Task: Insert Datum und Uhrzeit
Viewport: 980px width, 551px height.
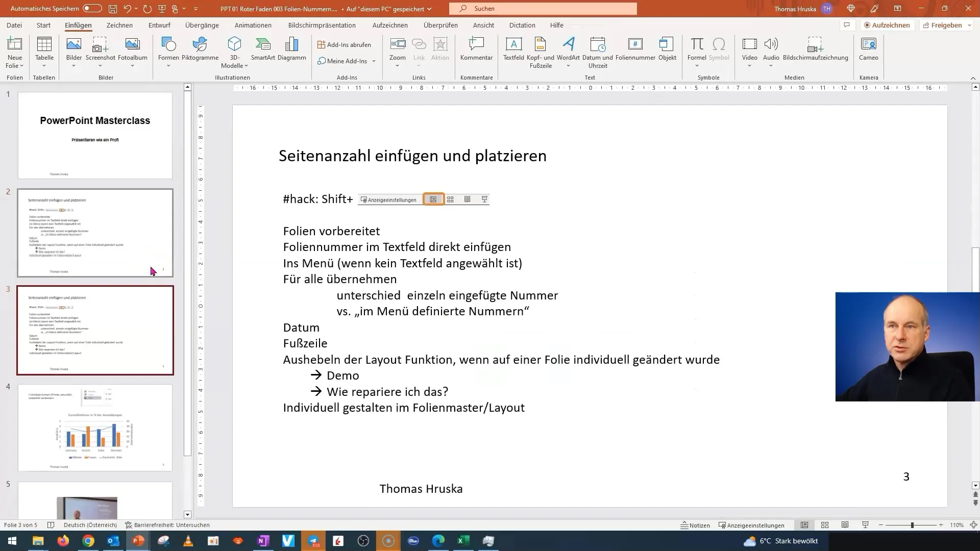Action: coord(598,52)
